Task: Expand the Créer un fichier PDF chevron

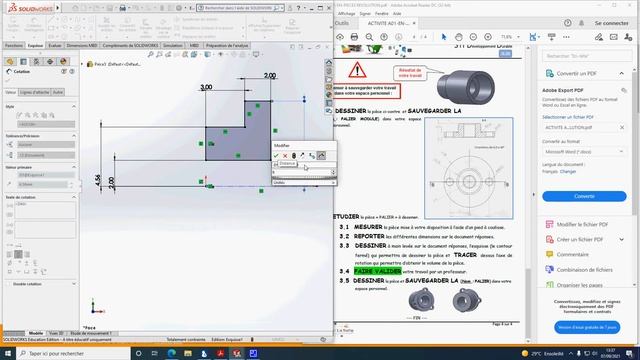Action: [x=622, y=240]
